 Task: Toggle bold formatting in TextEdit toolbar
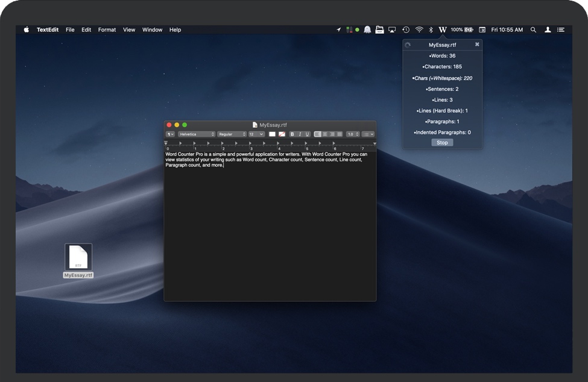(292, 134)
